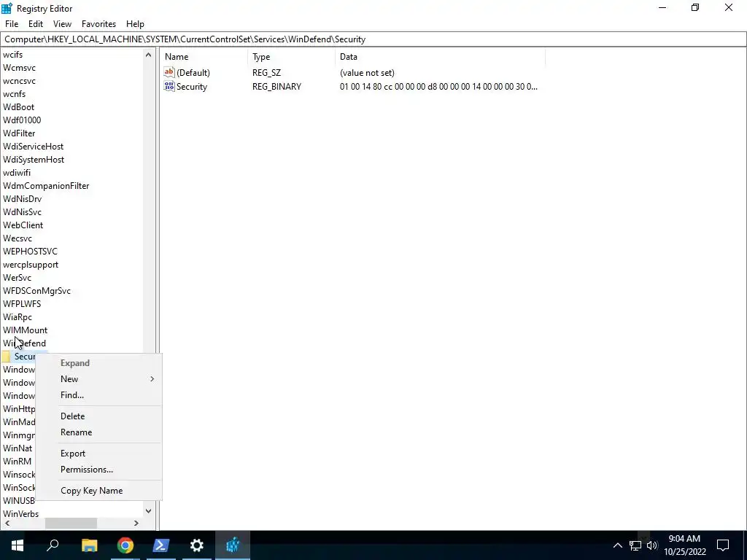
Task: Select the WdiServiceHost key in tree
Action: coord(33,146)
